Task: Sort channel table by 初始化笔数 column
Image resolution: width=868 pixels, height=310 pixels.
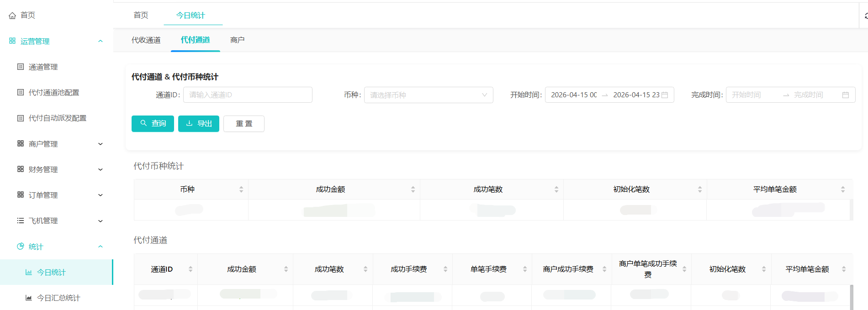Action: (764, 269)
